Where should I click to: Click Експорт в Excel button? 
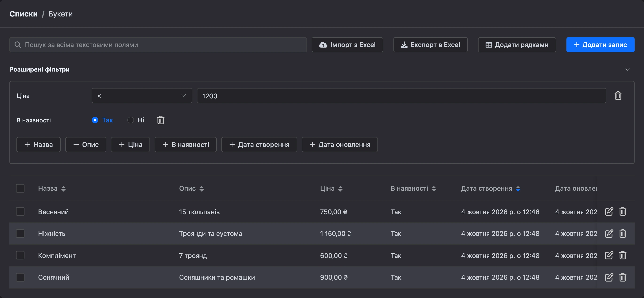(430, 44)
